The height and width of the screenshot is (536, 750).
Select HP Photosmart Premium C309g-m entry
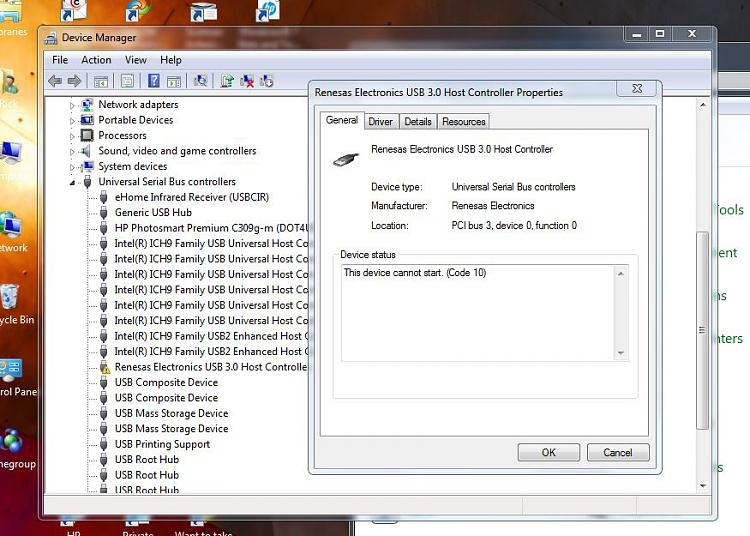point(213,228)
